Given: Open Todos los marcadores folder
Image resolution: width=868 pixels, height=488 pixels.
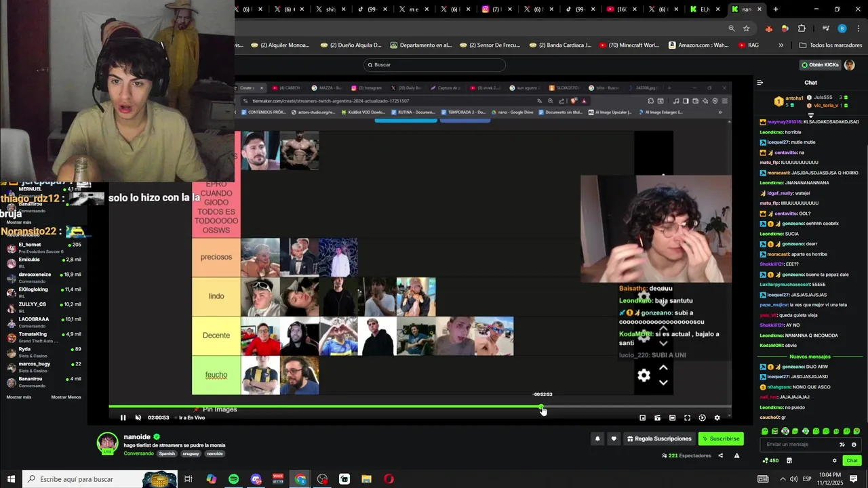Looking at the screenshot, I should 830,45.
